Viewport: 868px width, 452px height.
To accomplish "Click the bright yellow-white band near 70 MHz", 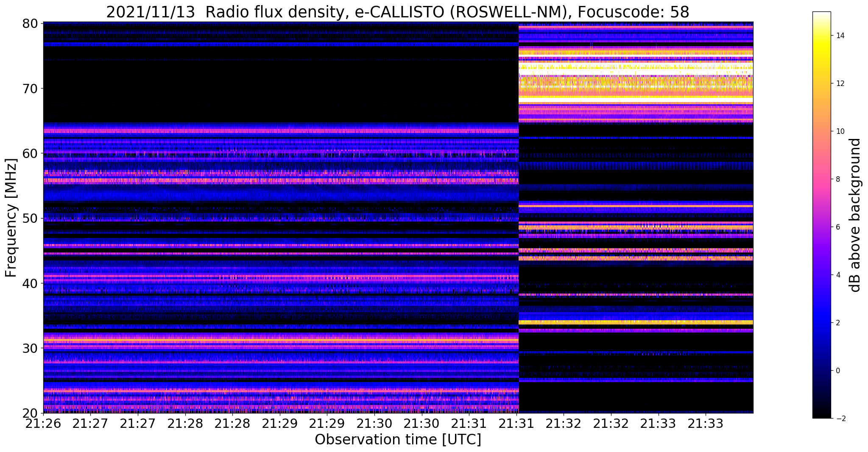I will pyautogui.click(x=636, y=88).
